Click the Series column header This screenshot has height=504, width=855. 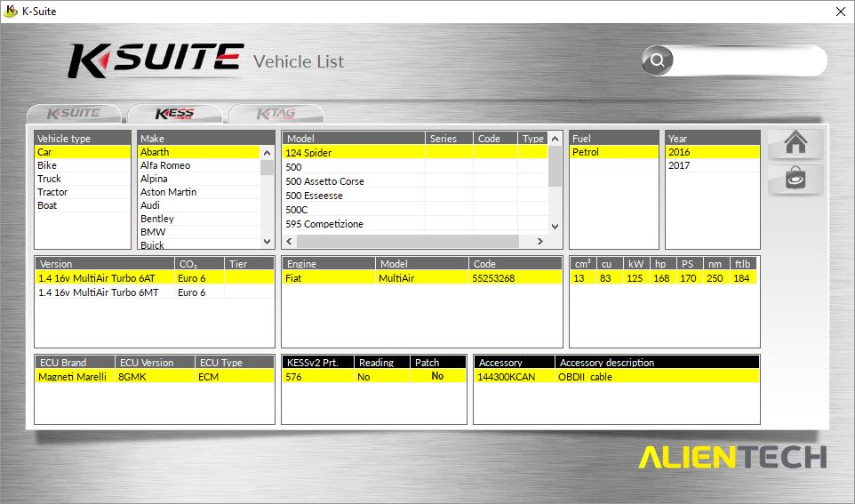click(443, 139)
